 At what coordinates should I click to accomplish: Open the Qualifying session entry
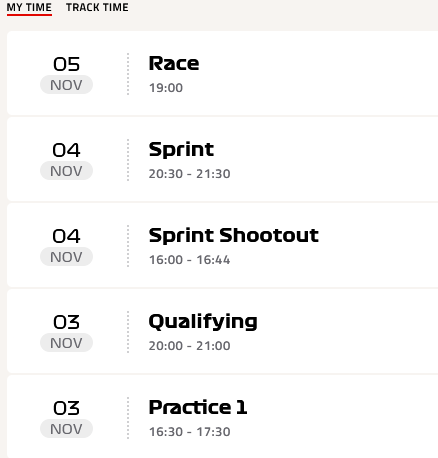click(222, 331)
